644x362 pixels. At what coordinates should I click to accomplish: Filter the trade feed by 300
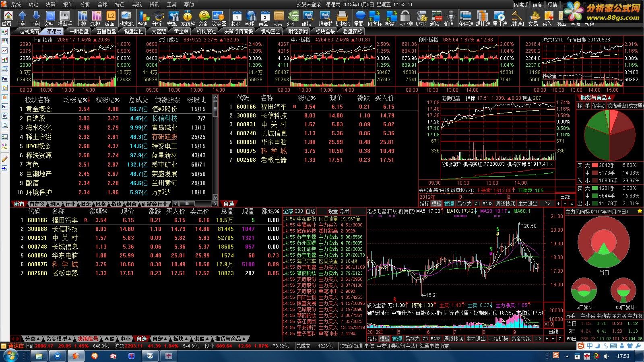299,211
